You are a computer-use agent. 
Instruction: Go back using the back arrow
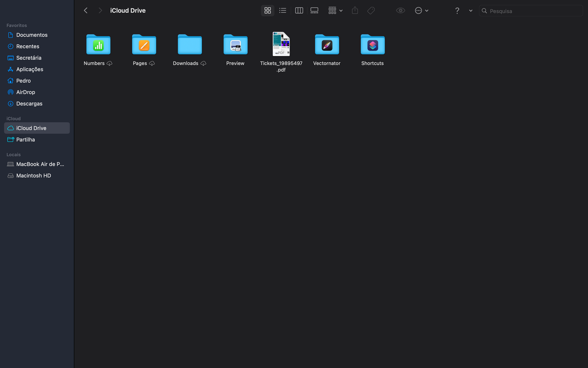click(86, 11)
